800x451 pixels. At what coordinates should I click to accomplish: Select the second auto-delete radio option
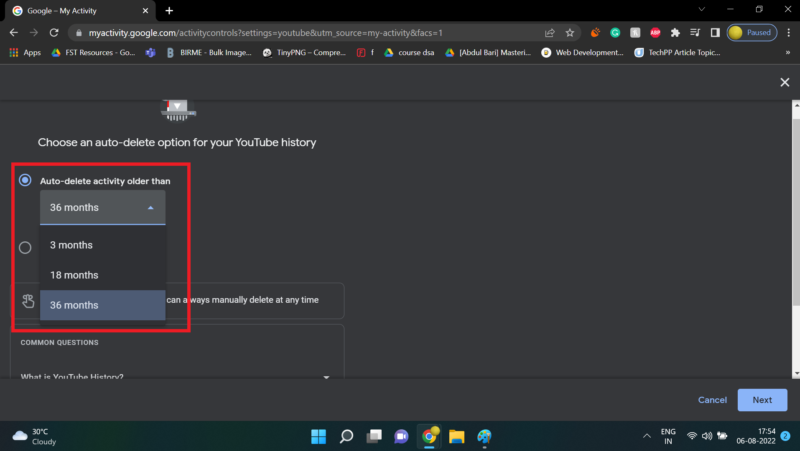pyautogui.click(x=25, y=247)
